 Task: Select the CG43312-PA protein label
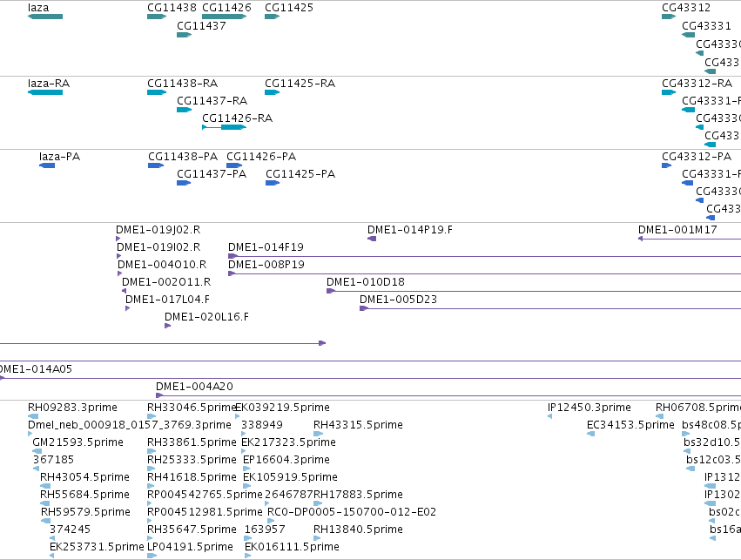point(697,157)
